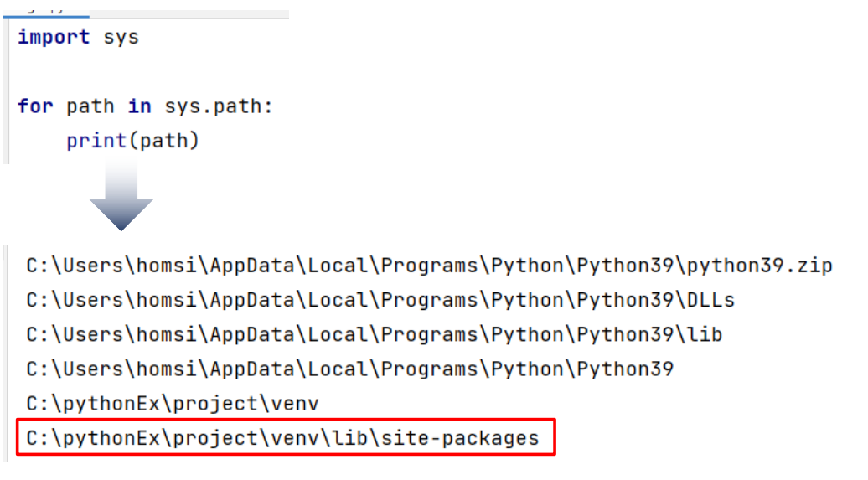Click the colon ending the for statement

click(268, 106)
